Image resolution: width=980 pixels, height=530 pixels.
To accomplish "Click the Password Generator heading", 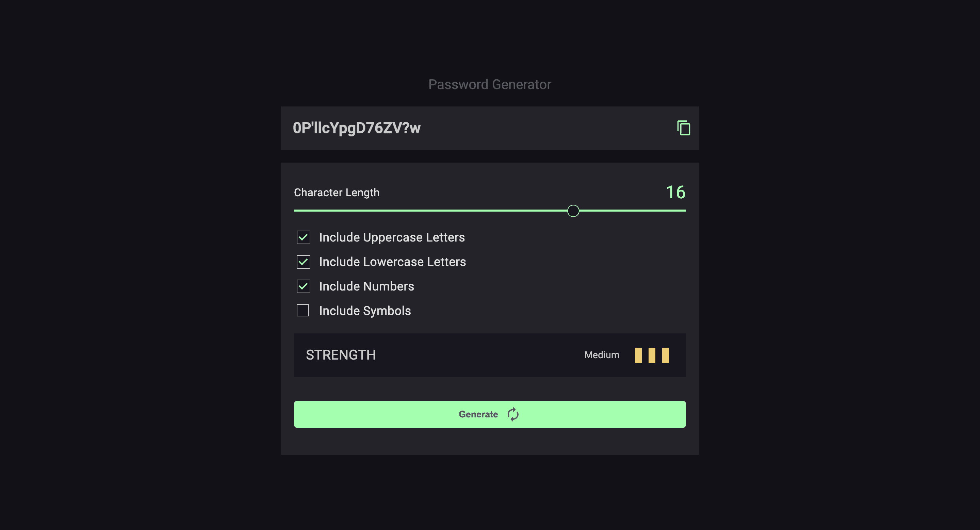I will point(490,84).
